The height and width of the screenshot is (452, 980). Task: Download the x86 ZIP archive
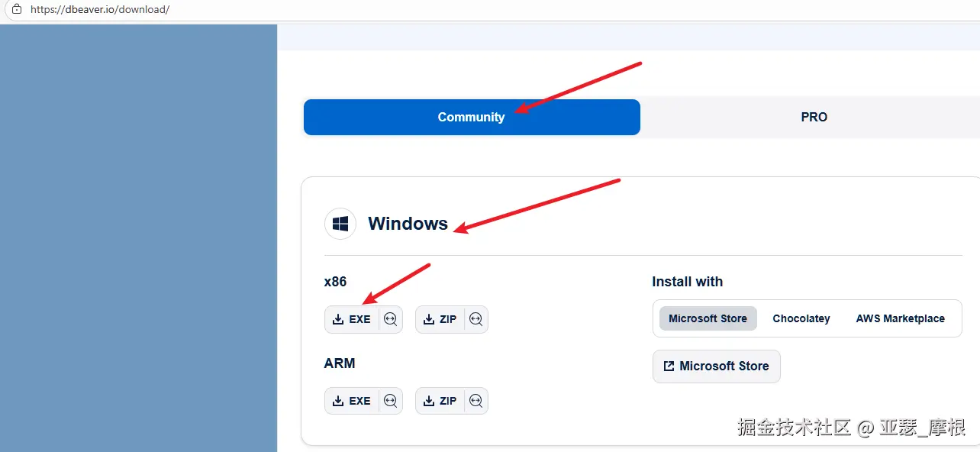pyautogui.click(x=440, y=319)
